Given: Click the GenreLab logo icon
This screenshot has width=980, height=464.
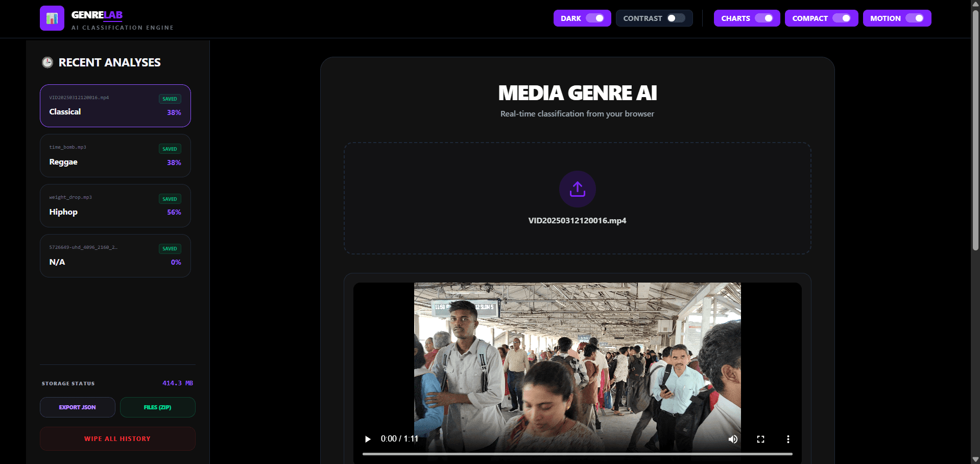Looking at the screenshot, I should [52, 18].
